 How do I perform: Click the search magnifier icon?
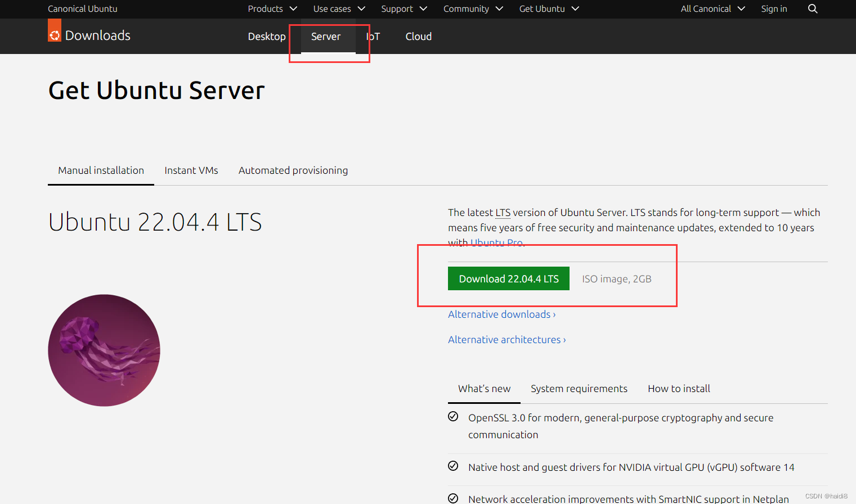813,8
